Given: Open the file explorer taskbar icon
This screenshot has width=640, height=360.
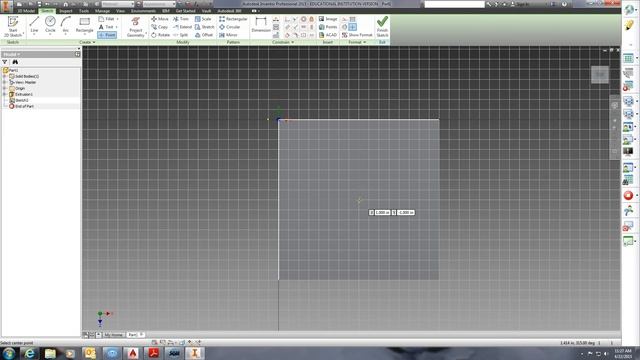Looking at the screenshot, I should (50, 353).
